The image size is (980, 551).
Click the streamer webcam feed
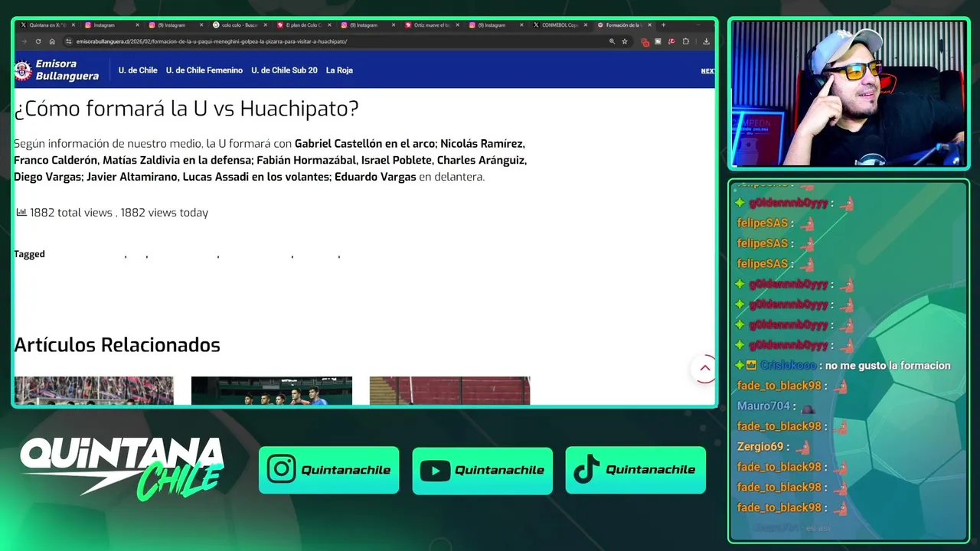tap(848, 93)
